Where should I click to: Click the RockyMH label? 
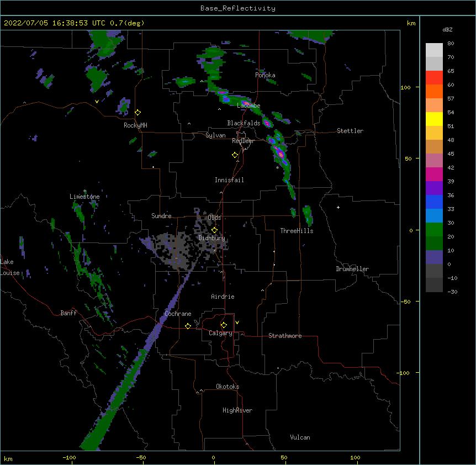point(135,125)
